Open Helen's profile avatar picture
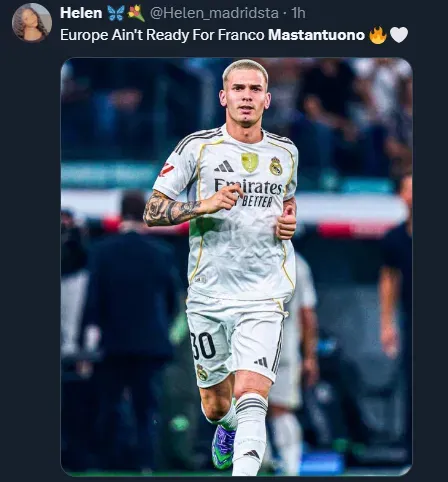 point(32,23)
